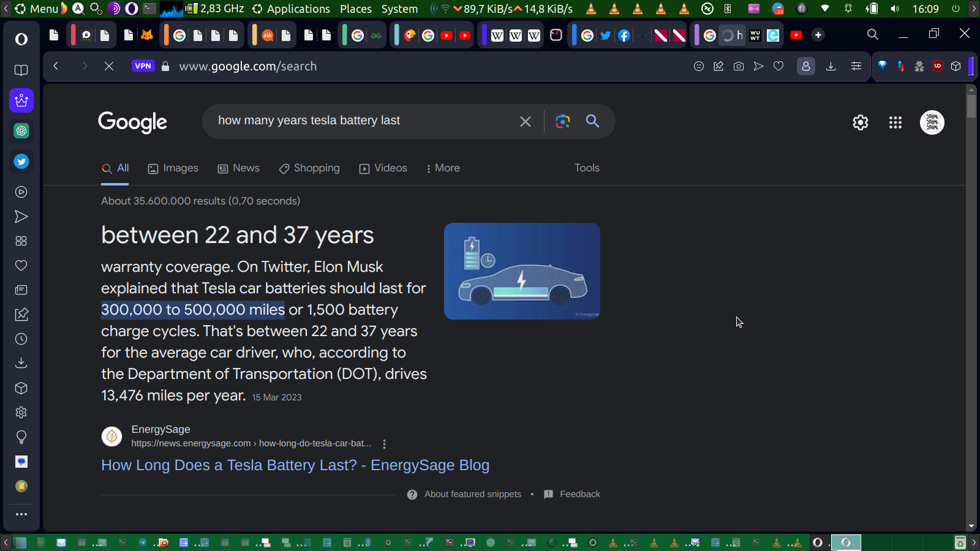Clear the Google search box text
This screenshot has width=980, height=551.
coord(525,121)
